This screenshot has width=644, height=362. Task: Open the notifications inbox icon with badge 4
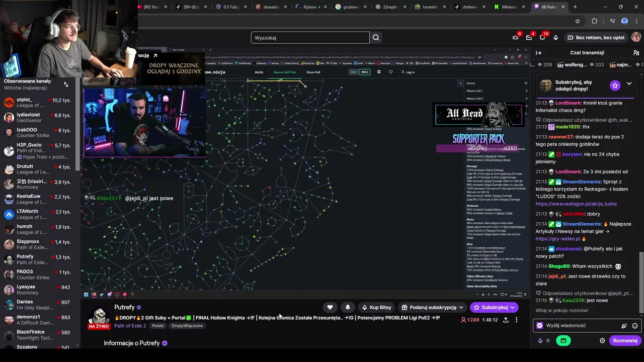click(x=529, y=37)
